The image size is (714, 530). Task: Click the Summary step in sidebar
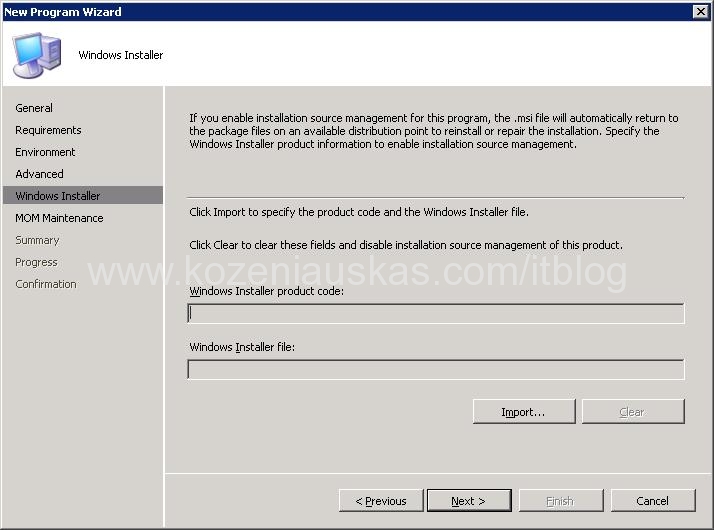pyautogui.click(x=37, y=240)
